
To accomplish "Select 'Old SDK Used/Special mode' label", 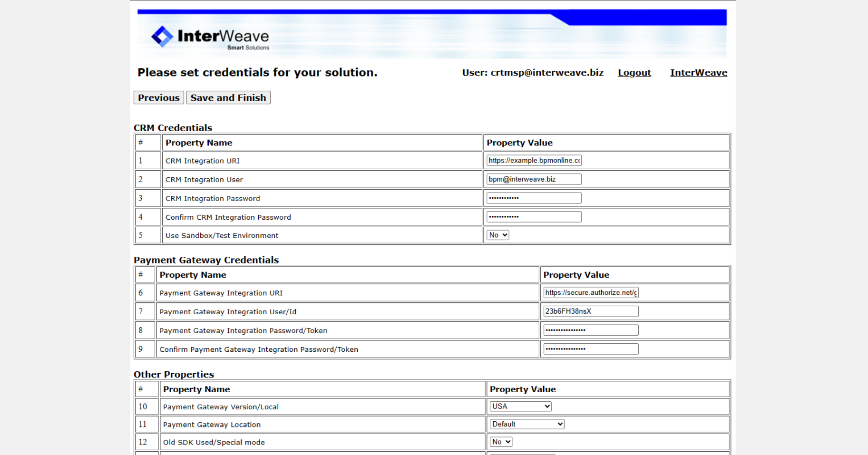I will point(214,442).
